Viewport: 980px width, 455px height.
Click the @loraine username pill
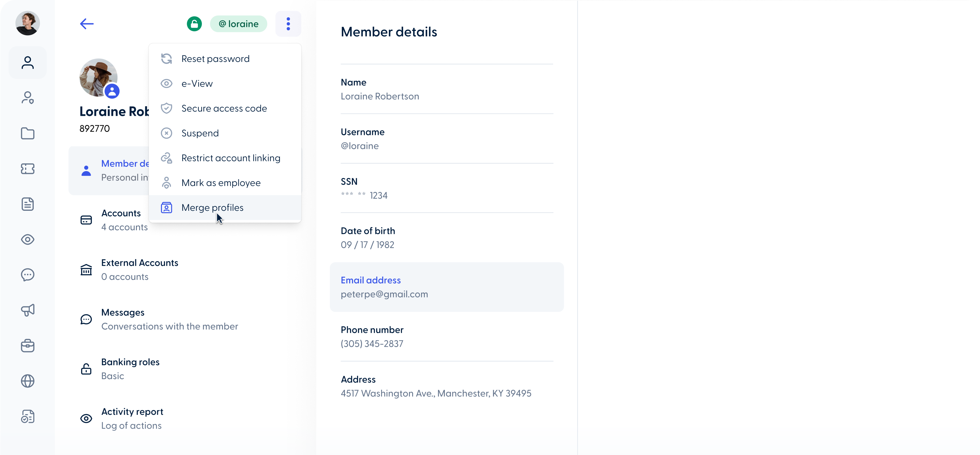pyautogui.click(x=238, y=24)
